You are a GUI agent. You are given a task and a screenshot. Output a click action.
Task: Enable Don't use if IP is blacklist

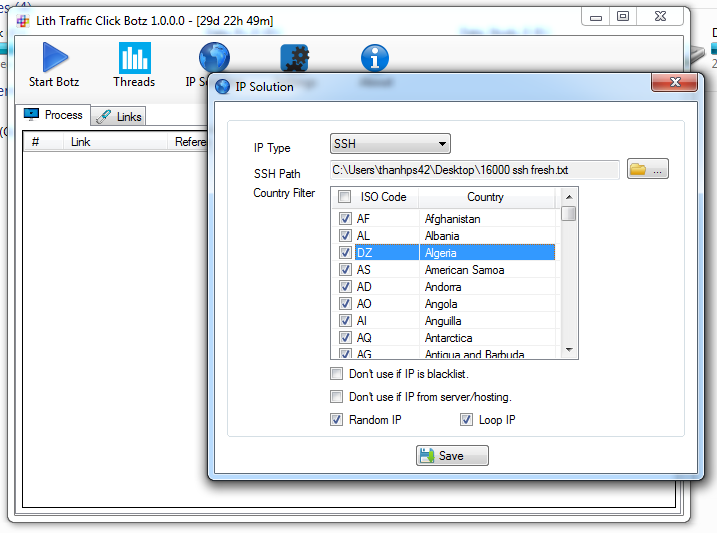pyautogui.click(x=337, y=373)
